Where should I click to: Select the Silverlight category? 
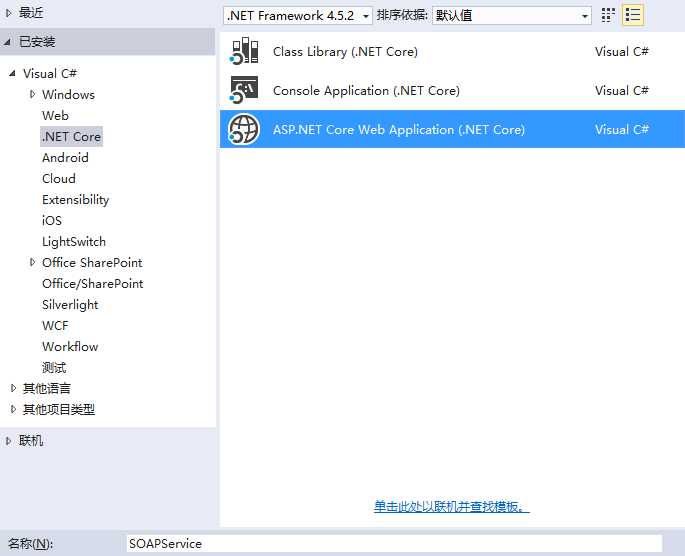click(70, 304)
